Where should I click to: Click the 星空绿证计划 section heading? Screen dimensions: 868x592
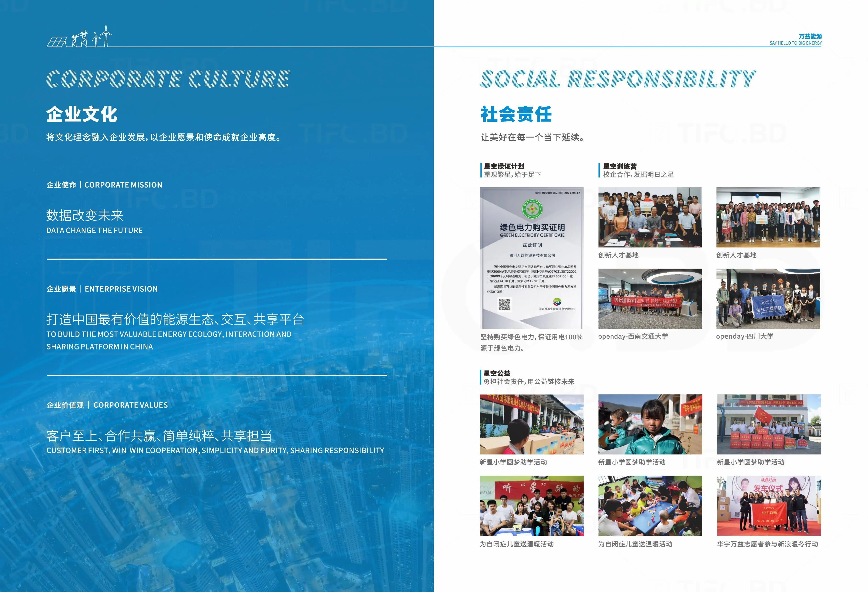click(504, 166)
